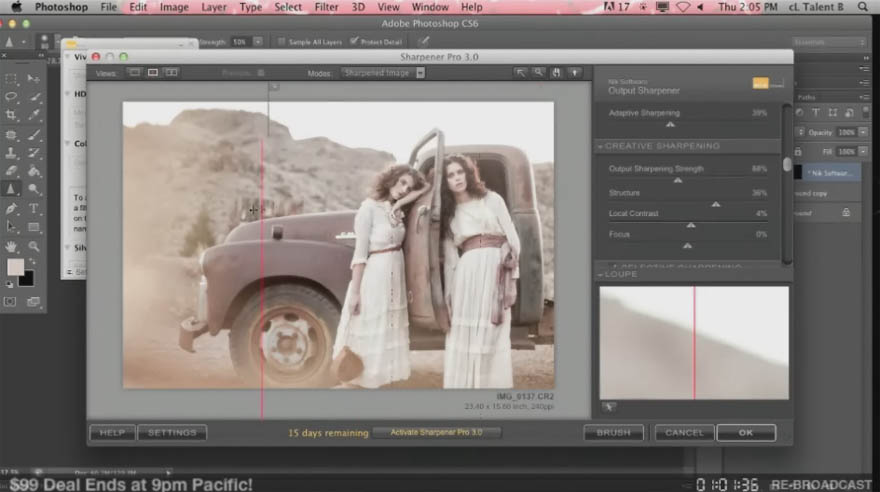Pin the loupe position
The height and width of the screenshot is (492, 880).
609,407
